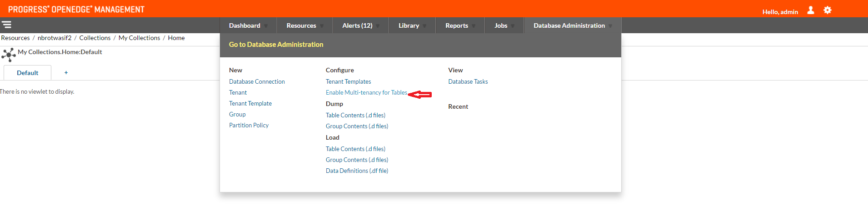Create a new Tenant Template
The width and height of the screenshot is (868, 217).
250,103
